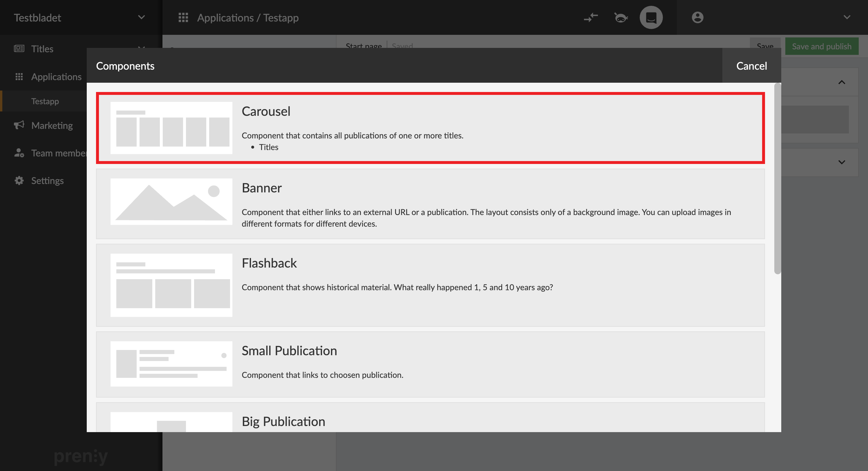Click the Team members person icon

[x=19, y=153]
